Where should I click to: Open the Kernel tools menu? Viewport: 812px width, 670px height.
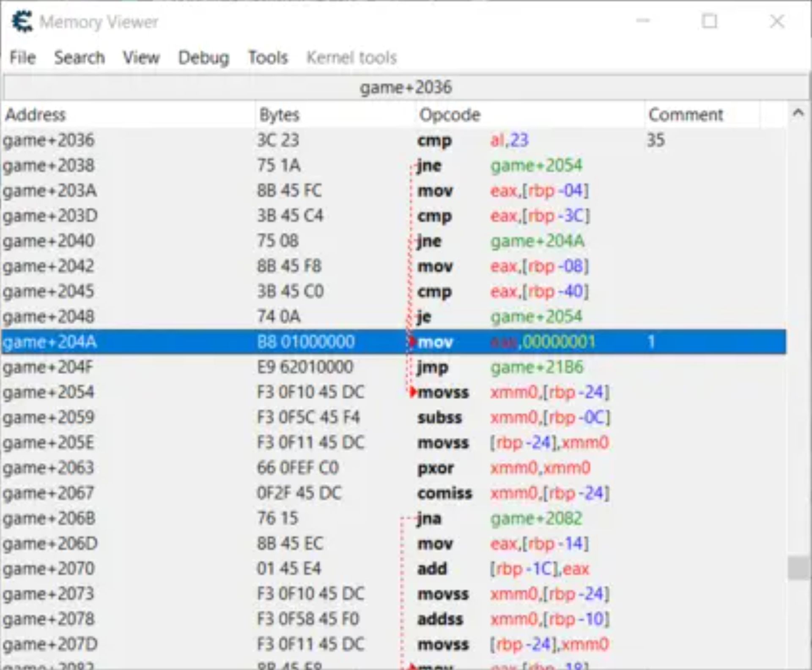click(x=351, y=57)
